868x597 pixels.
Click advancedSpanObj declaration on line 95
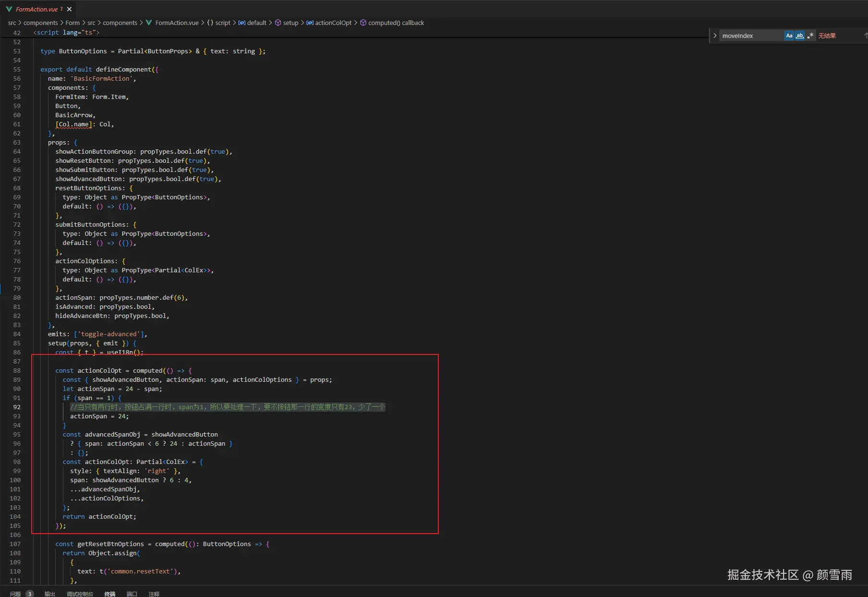pyautogui.click(x=112, y=434)
